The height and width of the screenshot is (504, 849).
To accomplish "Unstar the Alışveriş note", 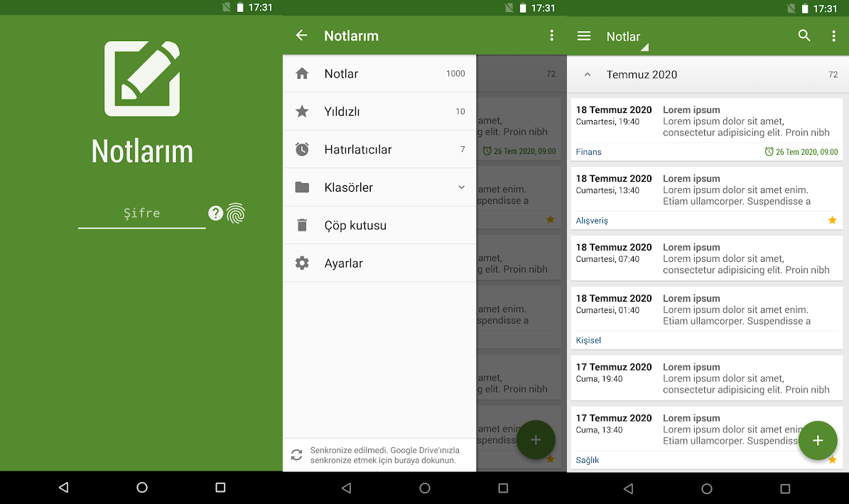I will pyautogui.click(x=832, y=220).
